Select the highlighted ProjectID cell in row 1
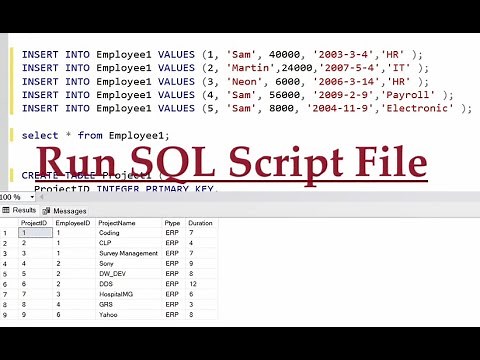 coord(35,233)
